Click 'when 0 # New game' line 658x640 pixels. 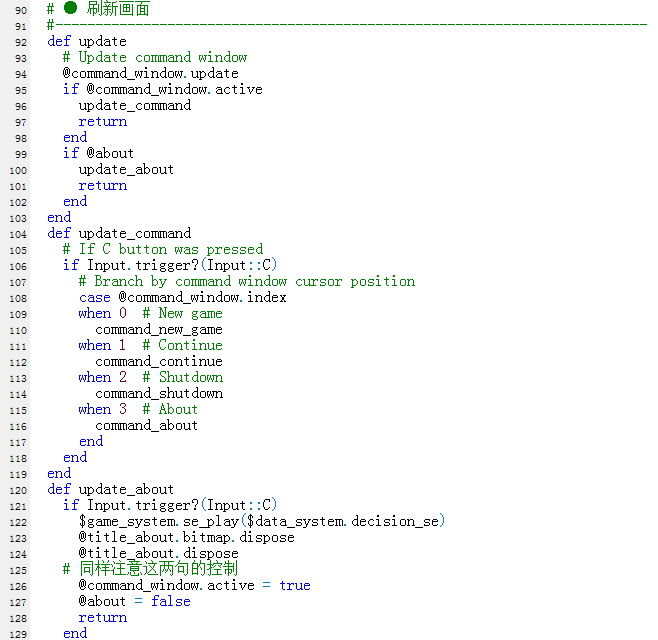pyautogui.click(x=151, y=313)
